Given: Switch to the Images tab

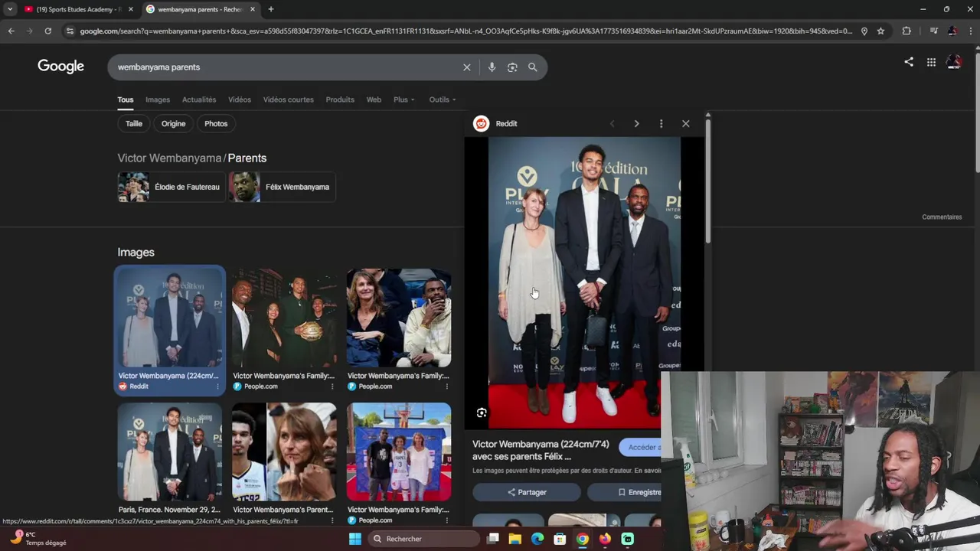Looking at the screenshot, I should pyautogui.click(x=158, y=99).
